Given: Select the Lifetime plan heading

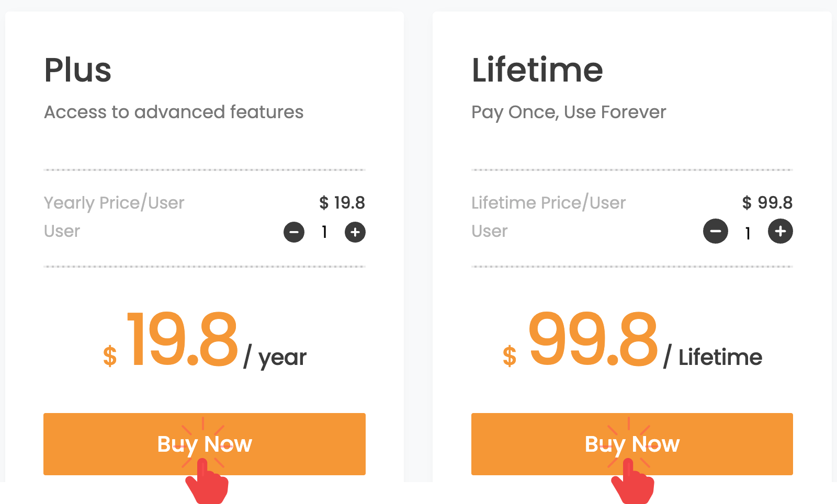Looking at the screenshot, I should [x=537, y=70].
